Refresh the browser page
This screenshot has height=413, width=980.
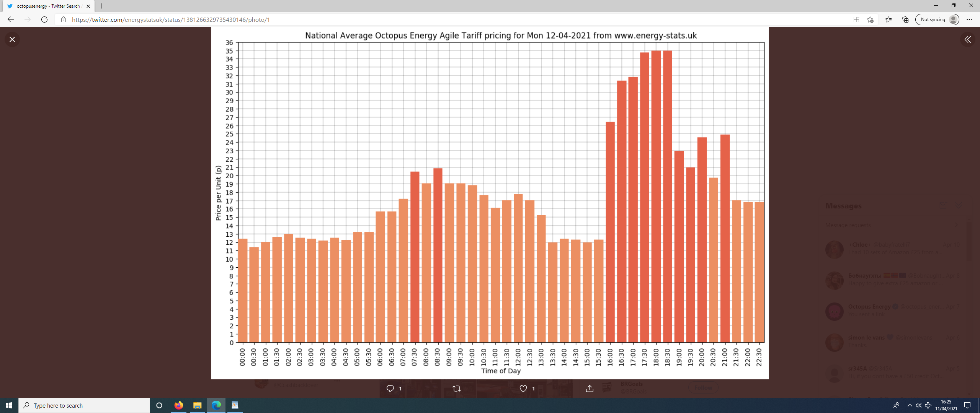tap(44, 20)
